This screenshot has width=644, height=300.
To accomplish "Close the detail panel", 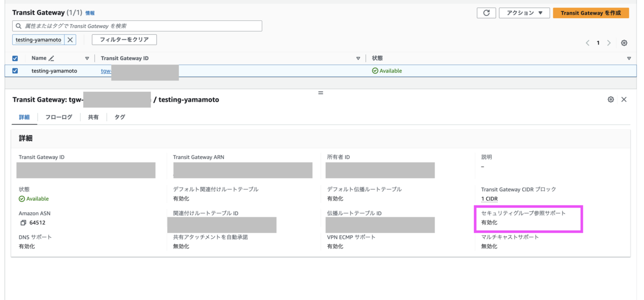I will click(x=624, y=99).
